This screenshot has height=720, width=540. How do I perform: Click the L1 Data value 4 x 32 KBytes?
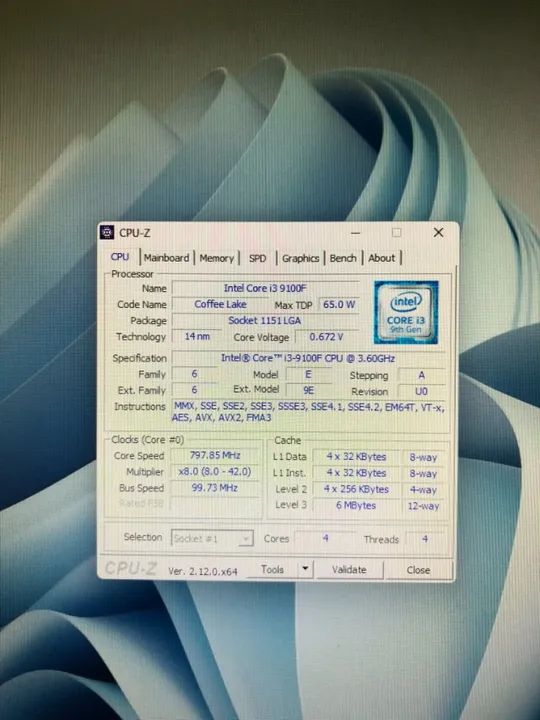tap(356, 457)
